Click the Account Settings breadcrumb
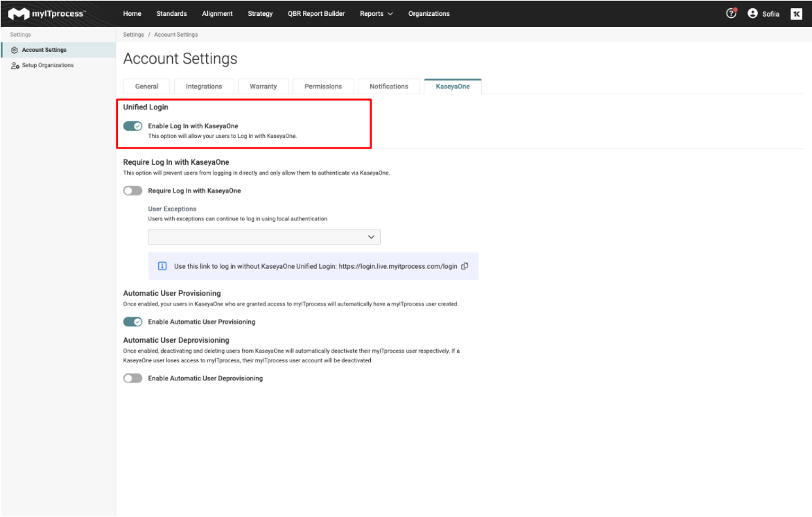The height and width of the screenshot is (517, 812). tap(176, 35)
